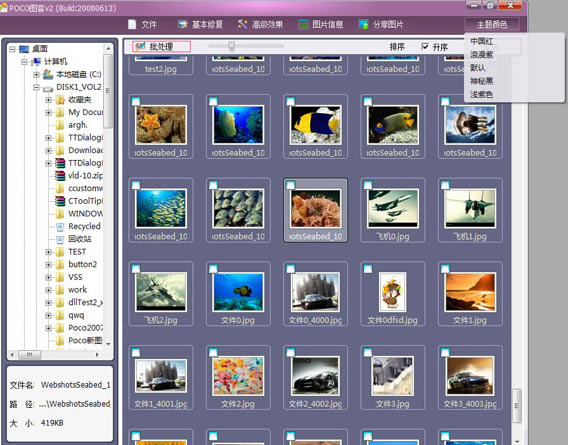Image resolution: width=568 pixels, height=445 pixels.
Task: Click the 分享图片 share icon
Action: pyautogui.click(x=364, y=24)
